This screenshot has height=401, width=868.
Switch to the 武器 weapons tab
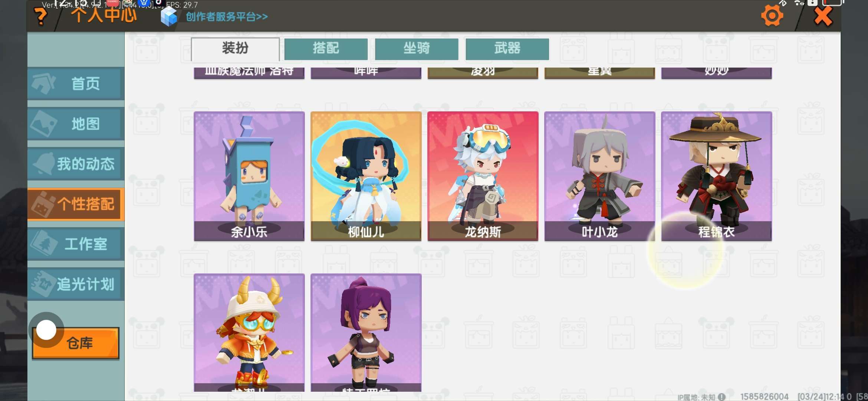507,49
